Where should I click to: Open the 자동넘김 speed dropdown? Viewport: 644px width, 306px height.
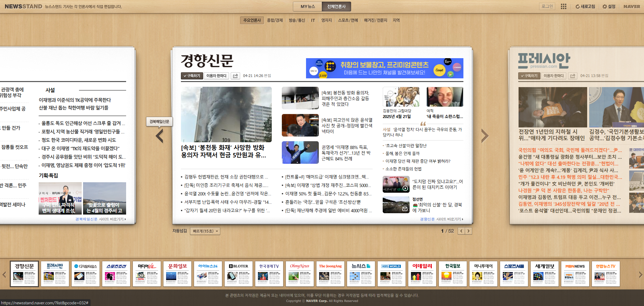pos(205,231)
